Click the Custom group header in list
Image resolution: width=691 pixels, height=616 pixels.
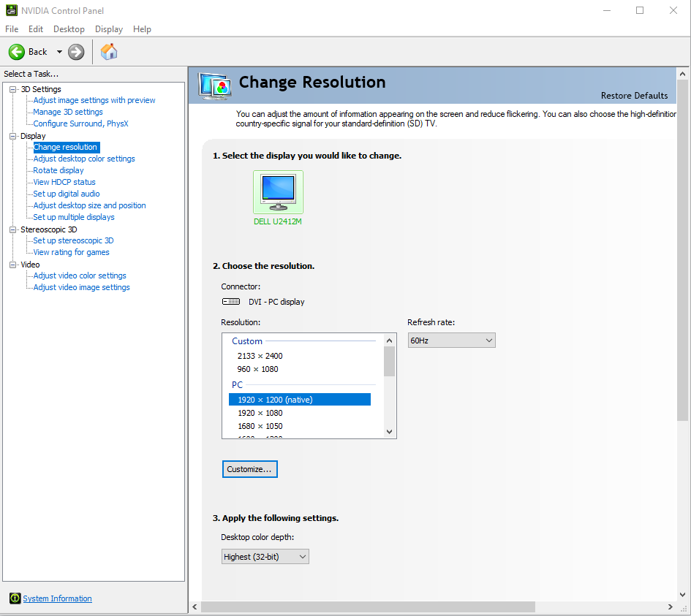[x=247, y=341]
